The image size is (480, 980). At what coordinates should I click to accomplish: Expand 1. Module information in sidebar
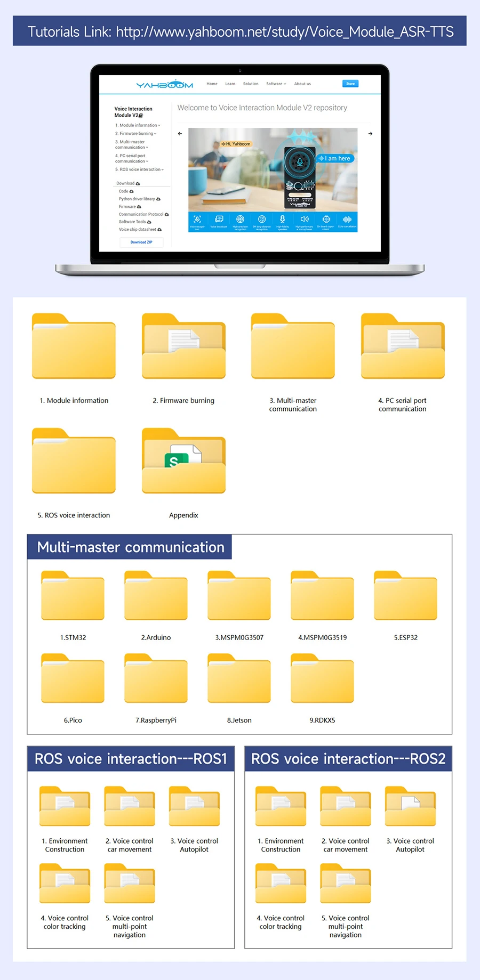138,125
